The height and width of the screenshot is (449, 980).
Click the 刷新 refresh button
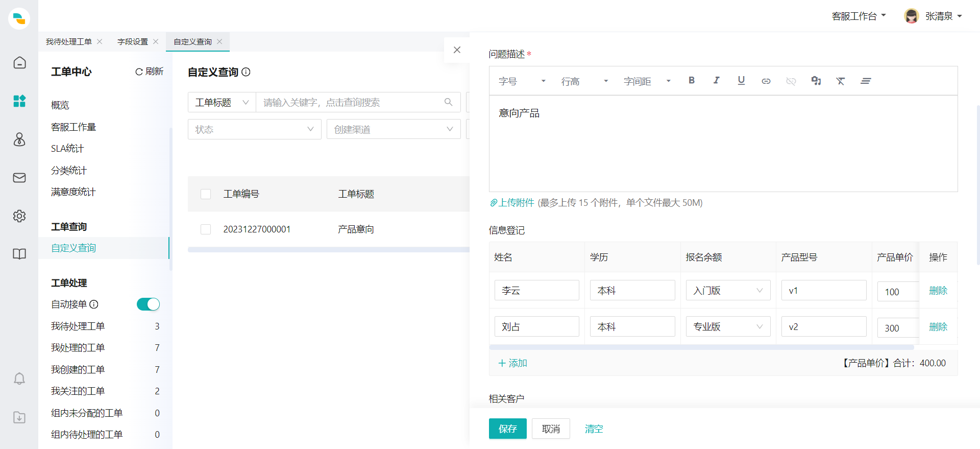click(x=149, y=72)
